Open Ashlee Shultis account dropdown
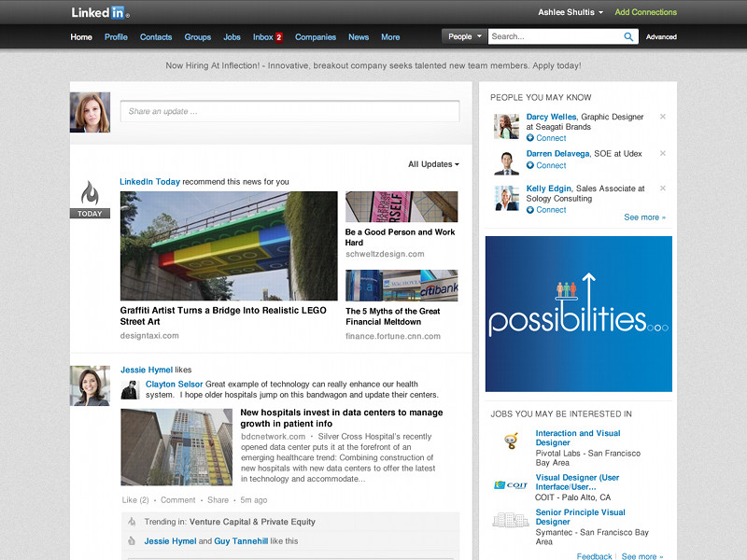Viewport: 747px width, 560px height. (571, 12)
